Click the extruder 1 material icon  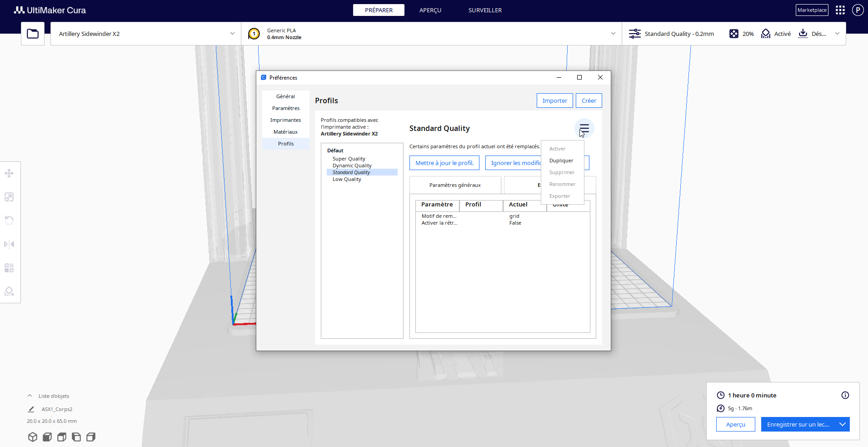tap(254, 34)
